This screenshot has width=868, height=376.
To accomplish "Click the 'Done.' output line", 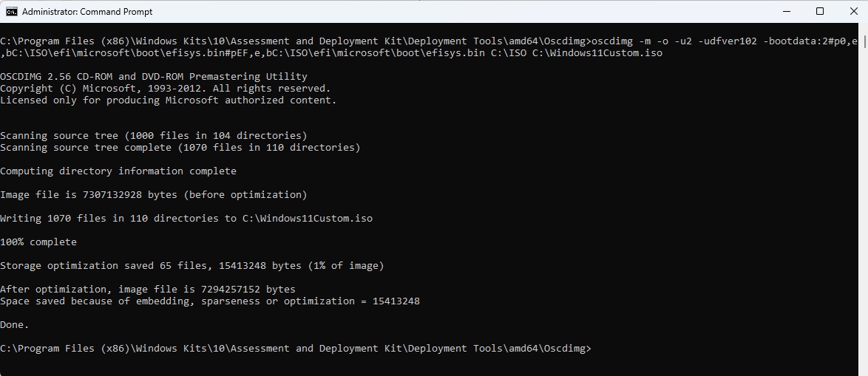I will click(x=14, y=324).
